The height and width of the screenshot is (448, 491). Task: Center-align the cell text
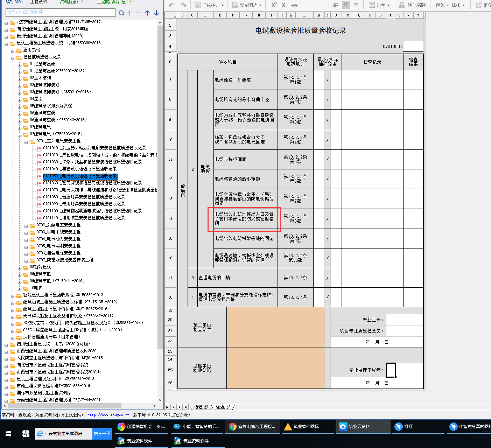point(346,5)
